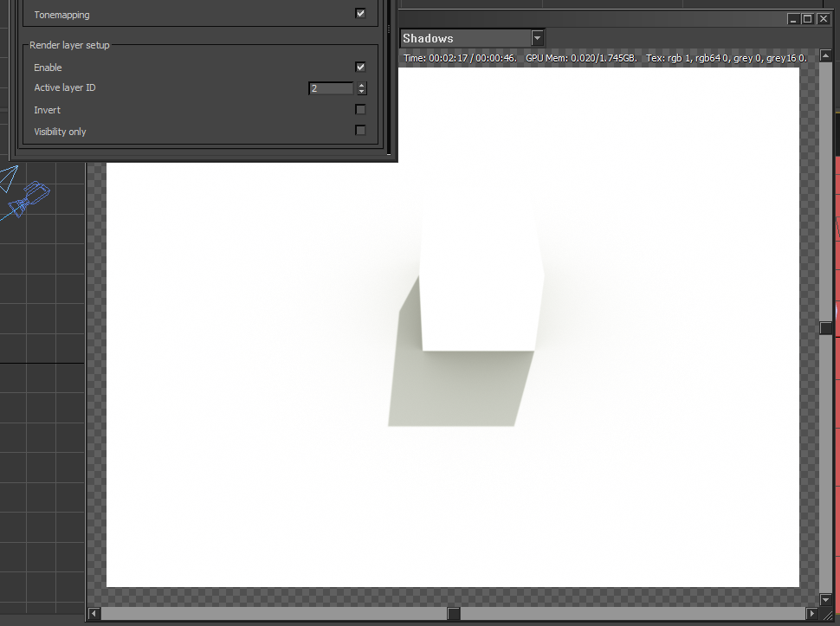Maximize the render viewport window
Image resolution: width=840 pixels, height=626 pixels.
pyautogui.click(x=808, y=19)
